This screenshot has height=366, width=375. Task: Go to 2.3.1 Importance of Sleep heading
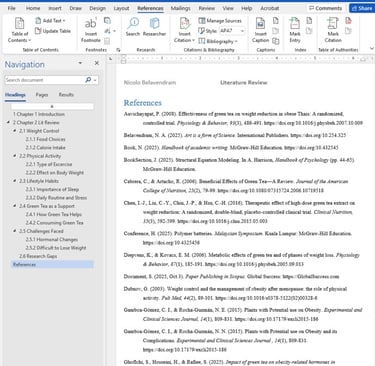coord(52,189)
